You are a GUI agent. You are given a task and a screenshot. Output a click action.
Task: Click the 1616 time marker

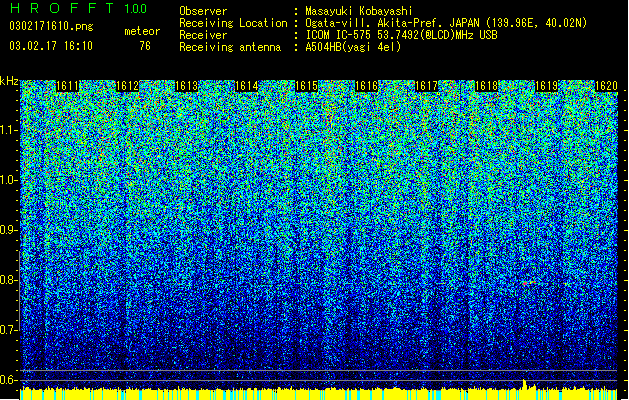(x=367, y=86)
